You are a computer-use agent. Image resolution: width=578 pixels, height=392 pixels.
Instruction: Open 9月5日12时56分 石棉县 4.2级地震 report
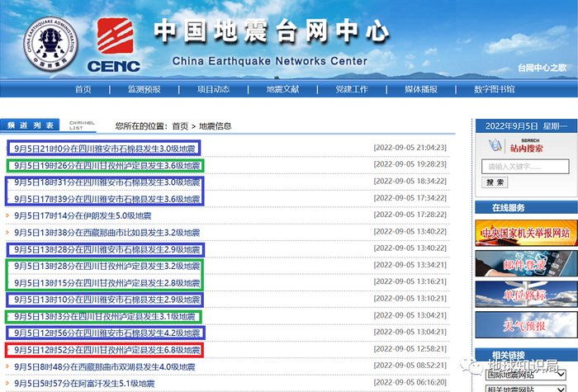click(x=107, y=333)
